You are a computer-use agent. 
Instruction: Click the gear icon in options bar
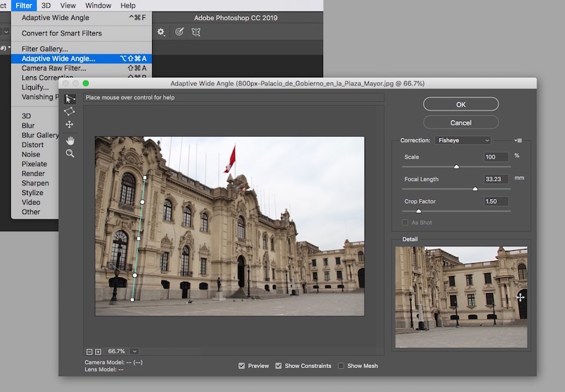pyautogui.click(x=161, y=31)
